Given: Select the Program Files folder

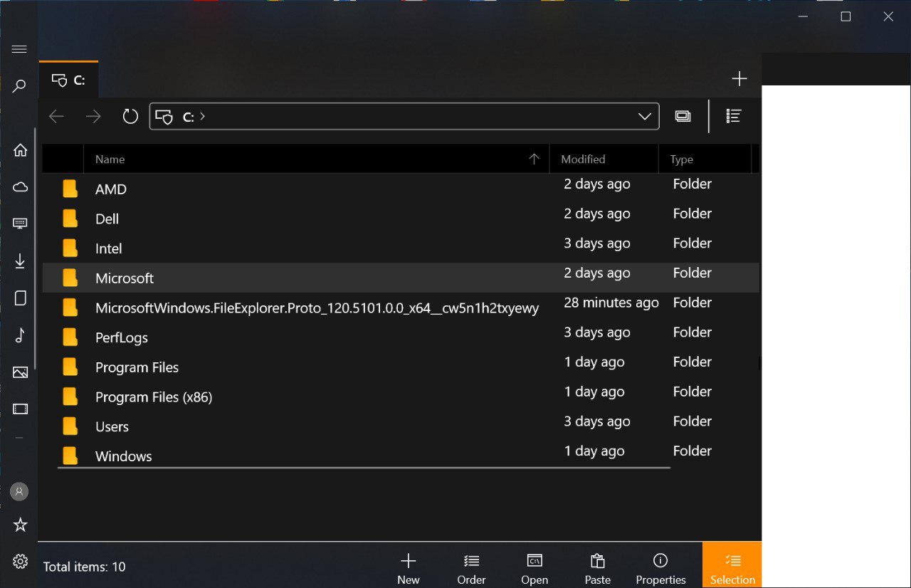Looking at the screenshot, I should click(401, 367).
